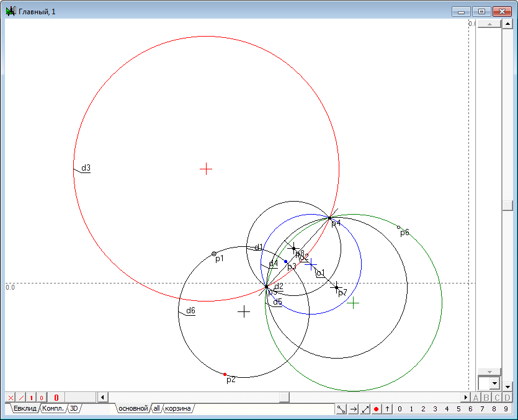
Task: Click black digit 0 in the number row
Action: point(400,409)
